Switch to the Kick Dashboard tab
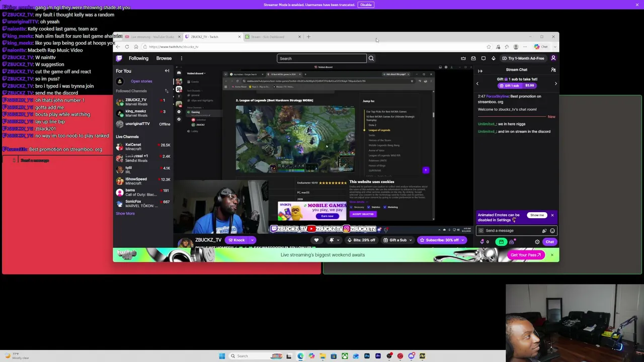The width and height of the screenshot is (644, 362). click(x=273, y=37)
